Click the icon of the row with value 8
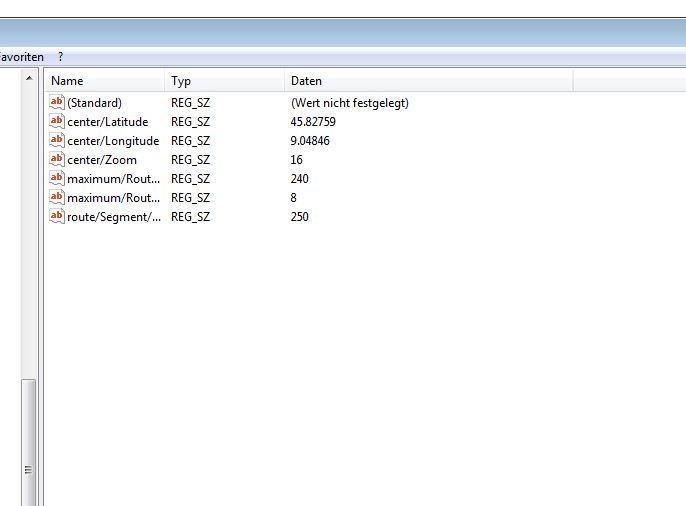 pos(57,197)
